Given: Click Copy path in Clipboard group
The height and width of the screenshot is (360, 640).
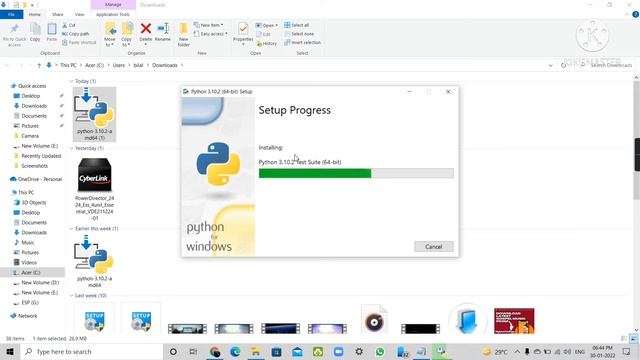Looking at the screenshot, I should pyautogui.click(x=76, y=34).
